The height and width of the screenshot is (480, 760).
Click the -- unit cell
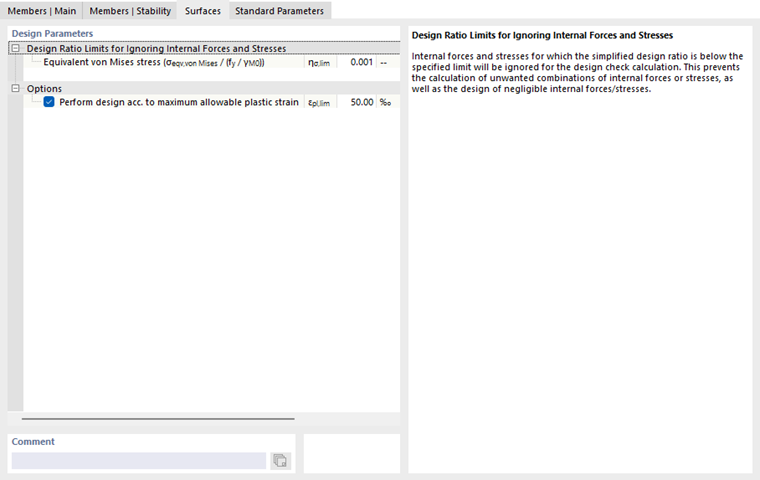click(386, 62)
